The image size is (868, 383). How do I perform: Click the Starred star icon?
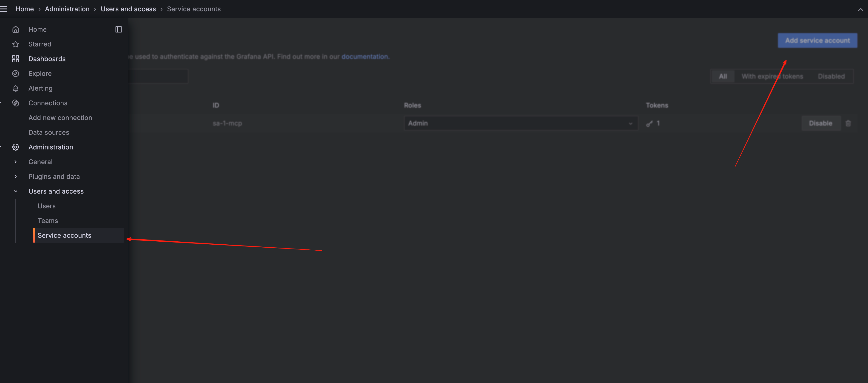point(15,44)
